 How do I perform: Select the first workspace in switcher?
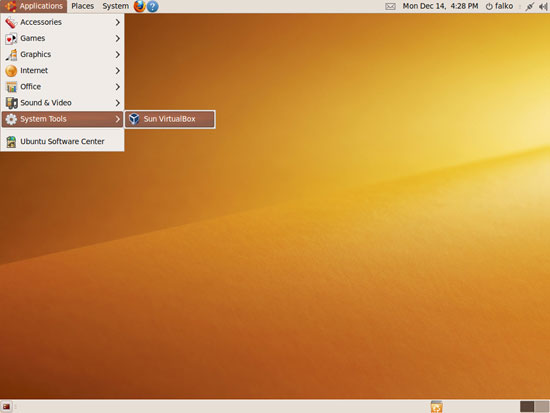pos(527,407)
